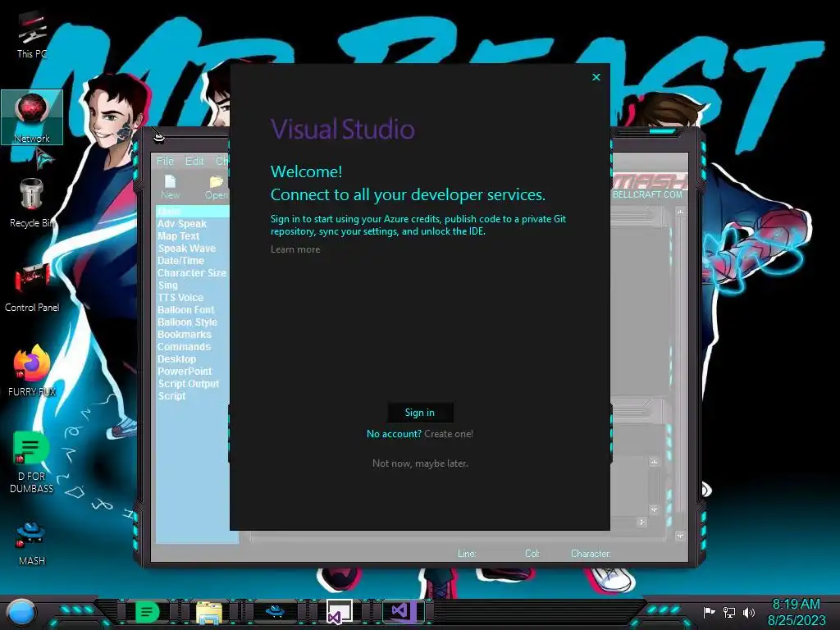Close the Visual Studio welcome dialog
This screenshot has width=840, height=630.
(x=596, y=77)
